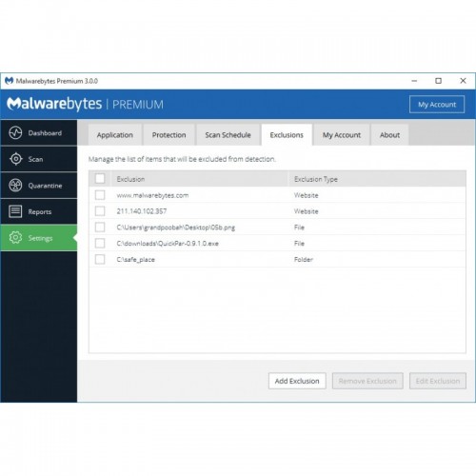Click the Malwarebytes Premium header logo
The height and width of the screenshot is (476, 476).
[x=86, y=104]
